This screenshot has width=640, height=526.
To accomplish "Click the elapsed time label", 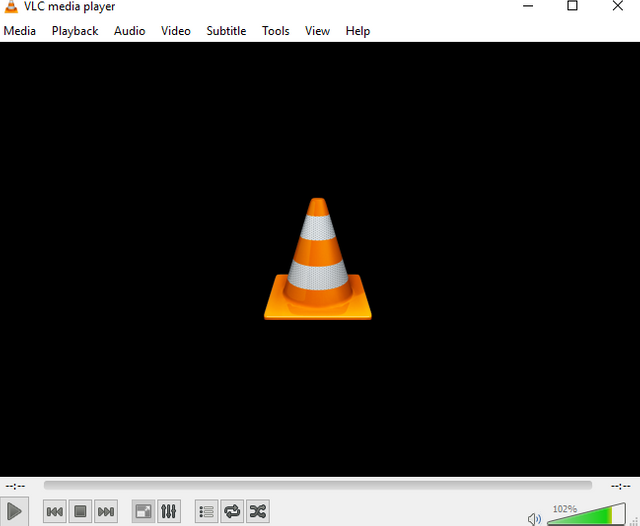I will 16,486.
